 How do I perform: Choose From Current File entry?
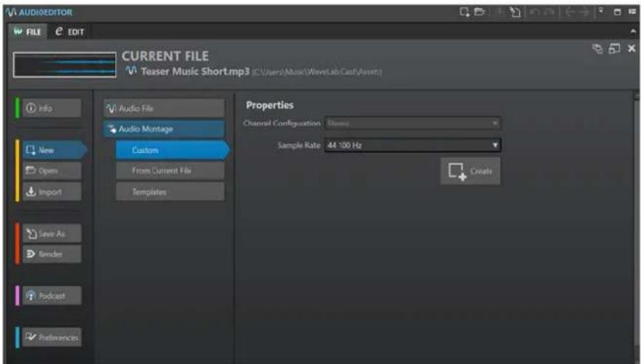pyautogui.click(x=170, y=171)
